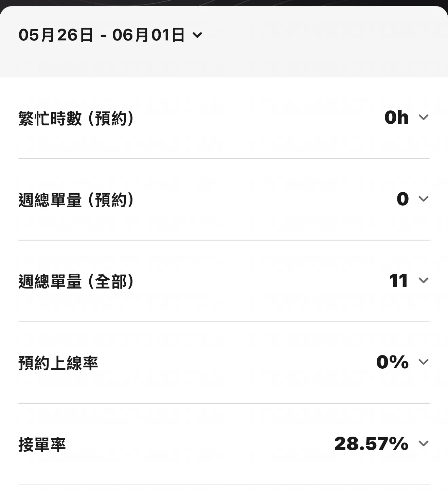Expand the 週總單量 (預約) chevron arrow
Image resolution: width=448 pixels, height=491 pixels.
click(x=424, y=199)
